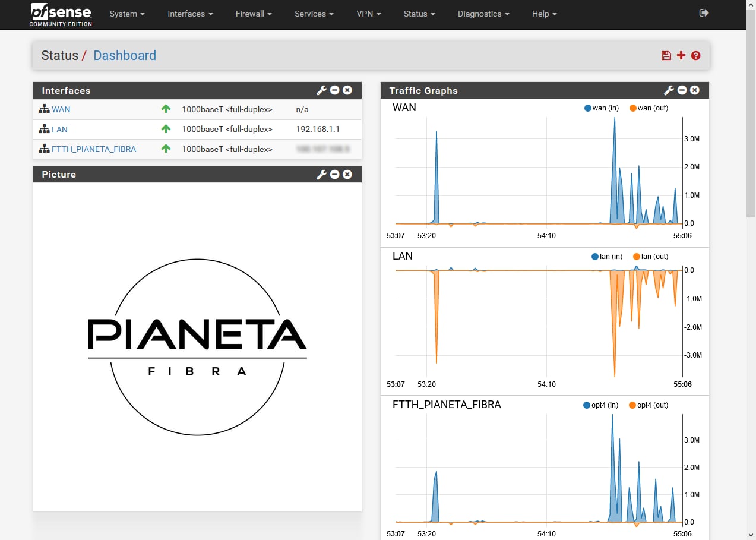Edit Traffic Graphs widget via wrench icon
This screenshot has width=756, height=540.
click(669, 90)
